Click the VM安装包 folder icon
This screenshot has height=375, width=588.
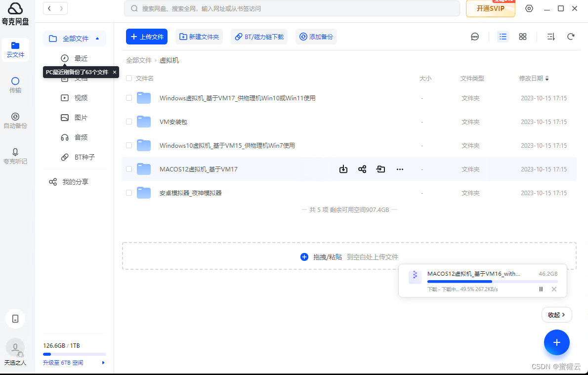coord(144,122)
